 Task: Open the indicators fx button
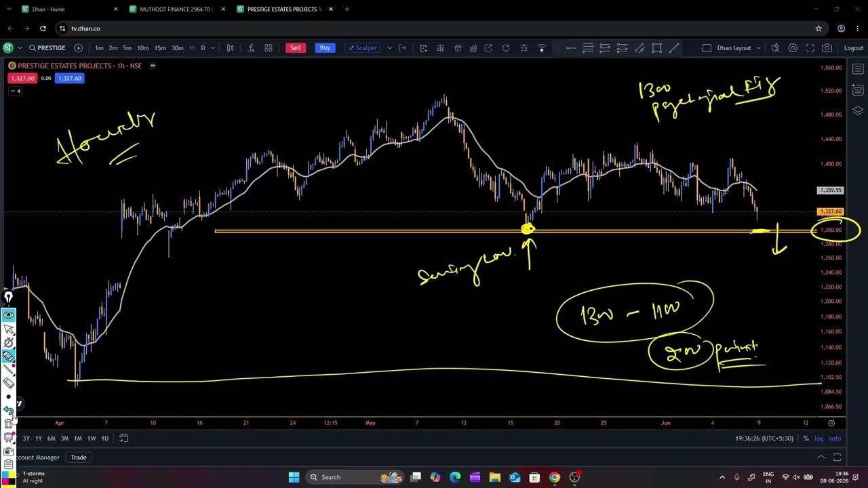(x=251, y=48)
